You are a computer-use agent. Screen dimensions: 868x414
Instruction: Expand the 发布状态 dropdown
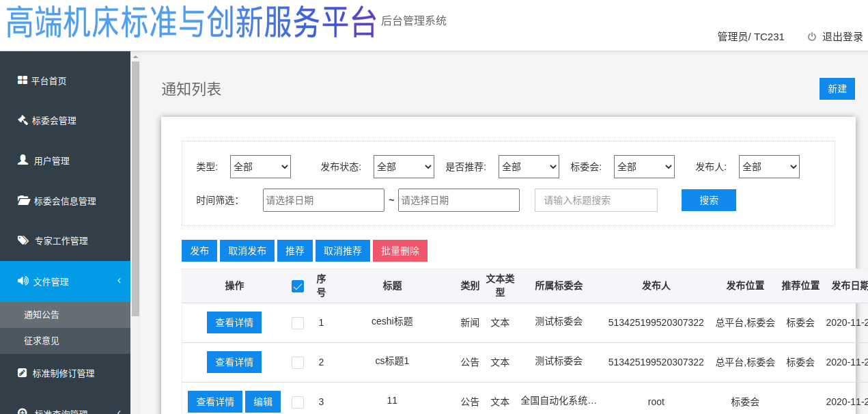pyautogui.click(x=404, y=167)
